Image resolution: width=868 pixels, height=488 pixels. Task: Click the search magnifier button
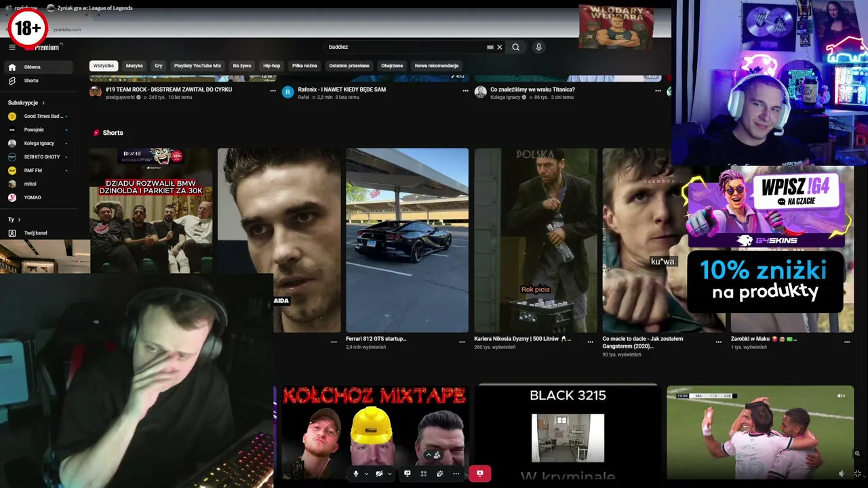coord(516,47)
